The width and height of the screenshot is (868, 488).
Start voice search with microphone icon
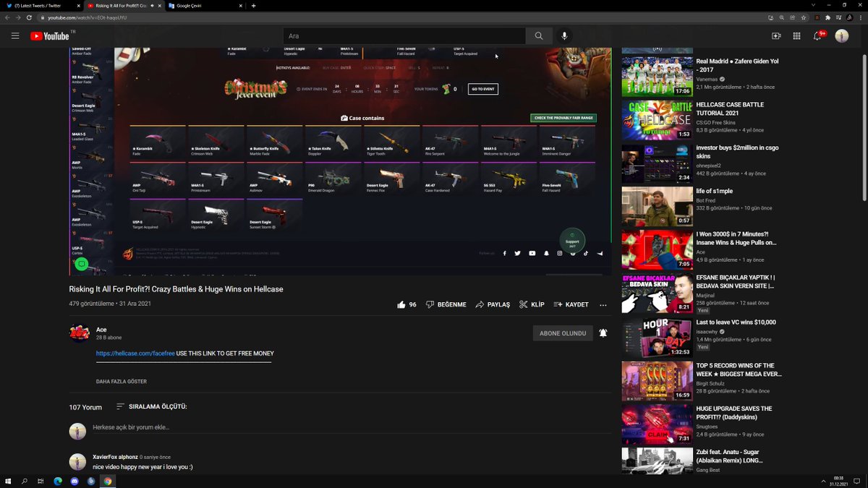pyautogui.click(x=565, y=35)
